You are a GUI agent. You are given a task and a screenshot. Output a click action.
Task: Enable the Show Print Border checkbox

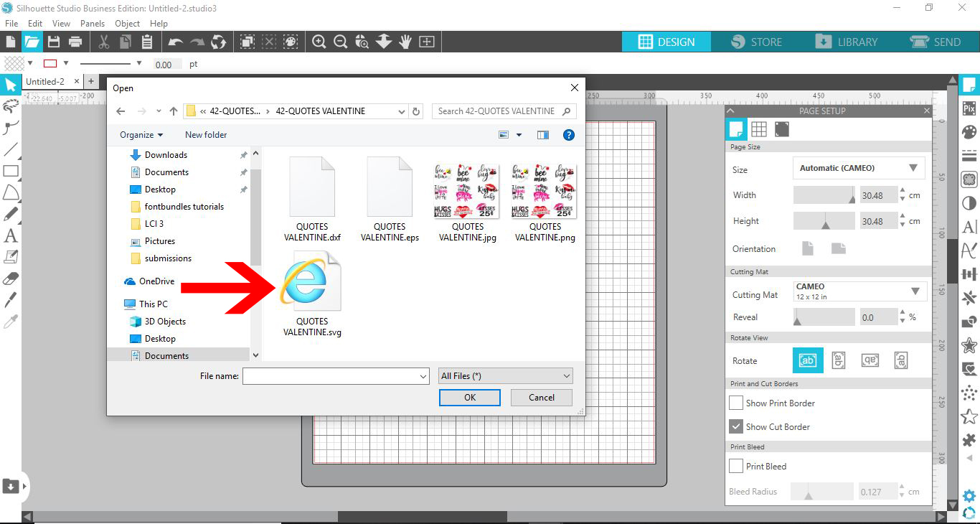pyautogui.click(x=735, y=403)
